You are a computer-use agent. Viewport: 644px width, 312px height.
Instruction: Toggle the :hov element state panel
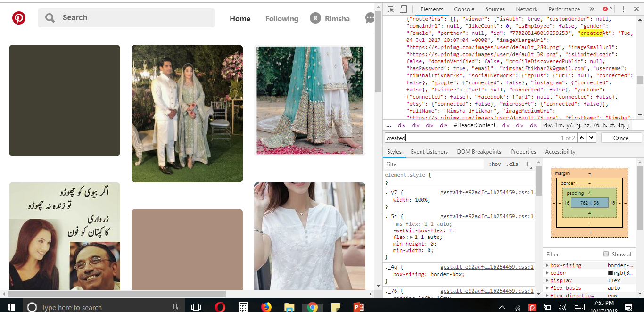495,164
